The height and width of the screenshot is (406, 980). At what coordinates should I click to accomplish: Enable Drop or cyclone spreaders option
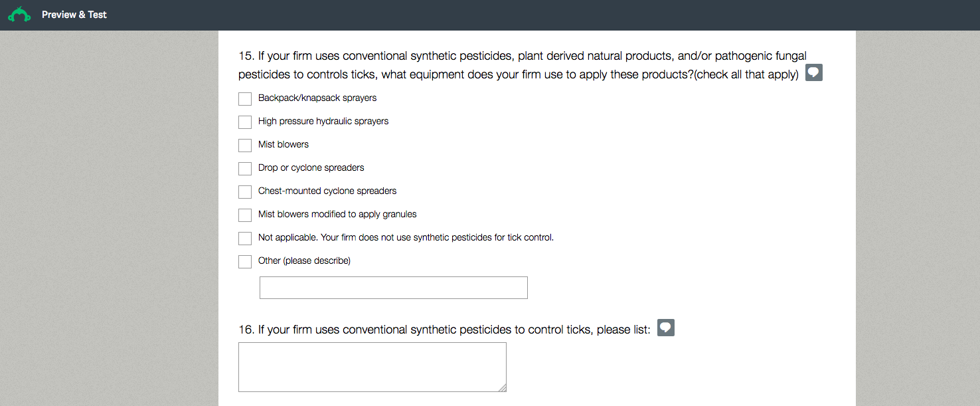[x=245, y=169]
